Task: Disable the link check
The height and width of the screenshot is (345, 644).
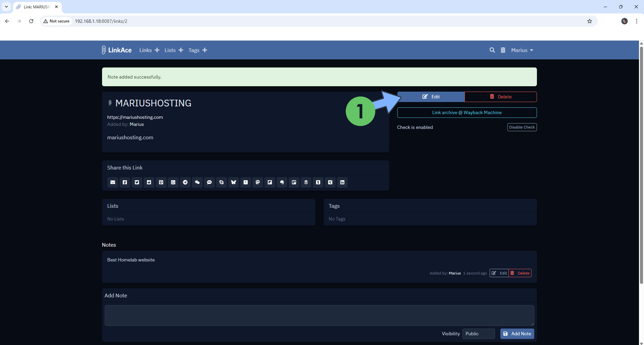Action: (522, 127)
